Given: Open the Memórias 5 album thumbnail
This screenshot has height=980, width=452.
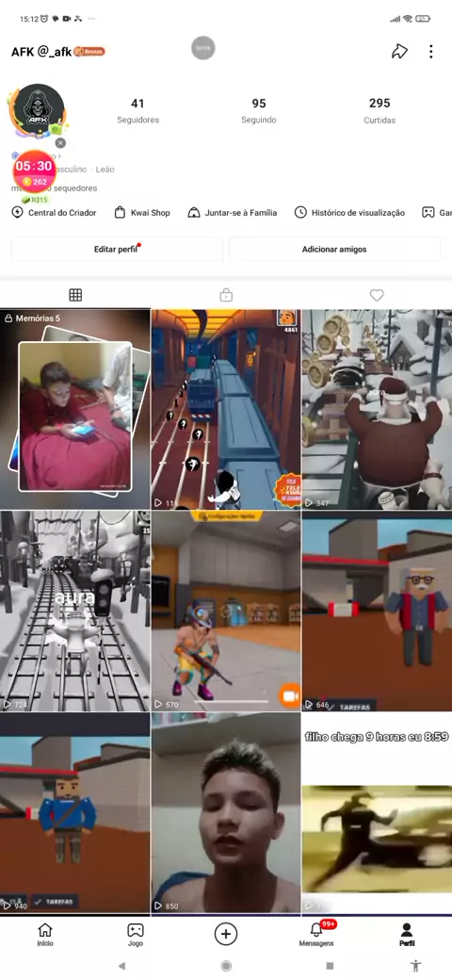Looking at the screenshot, I should point(75,409).
